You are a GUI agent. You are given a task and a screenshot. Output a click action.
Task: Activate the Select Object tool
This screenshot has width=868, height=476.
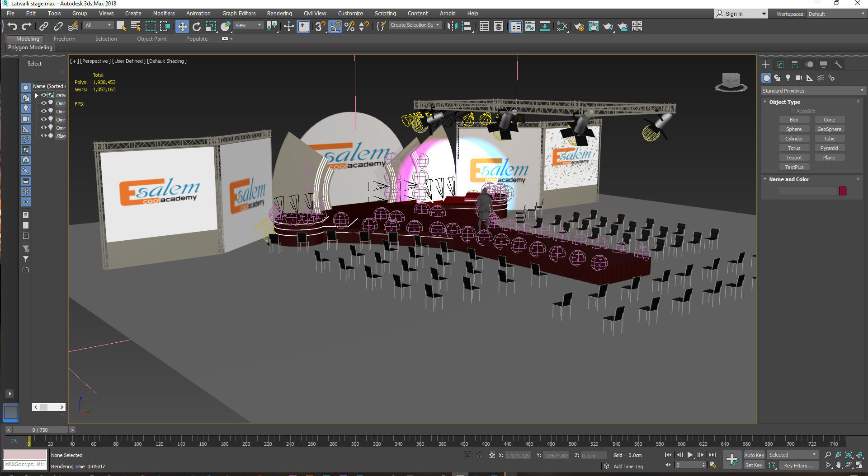coord(121,27)
